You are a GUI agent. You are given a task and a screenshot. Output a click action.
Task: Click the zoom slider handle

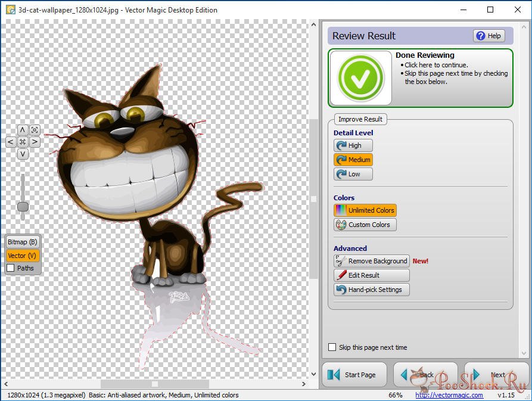(x=23, y=207)
